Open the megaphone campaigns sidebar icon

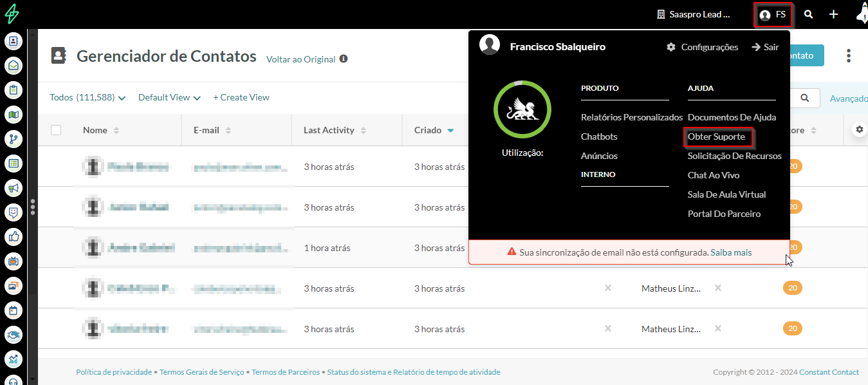tap(14, 188)
